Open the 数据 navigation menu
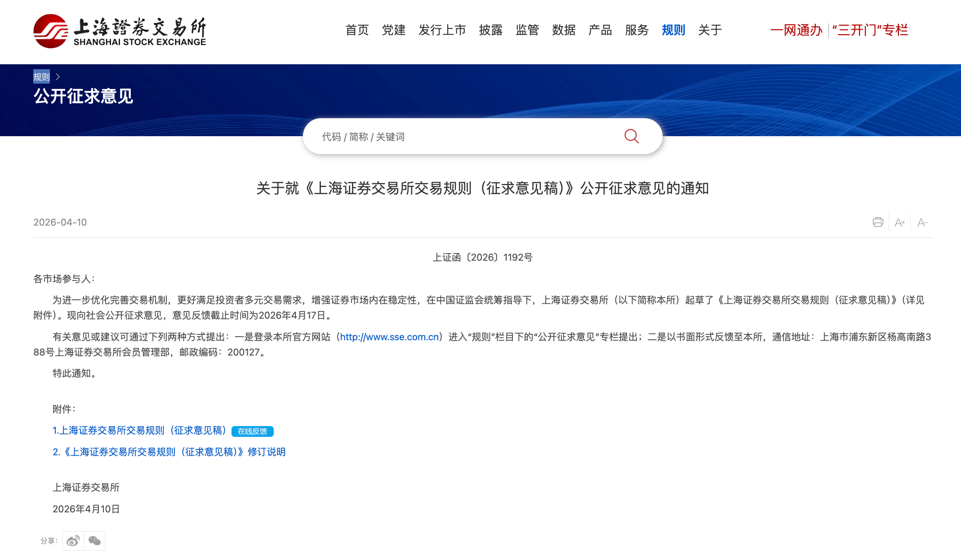 [564, 30]
